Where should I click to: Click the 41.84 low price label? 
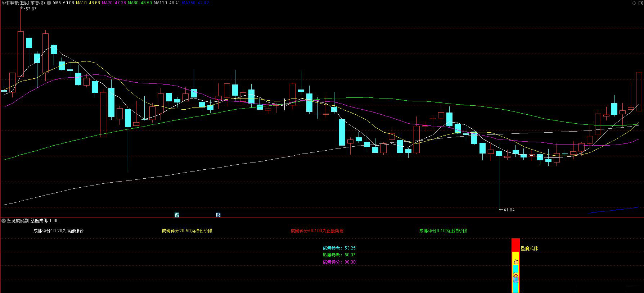509,210
